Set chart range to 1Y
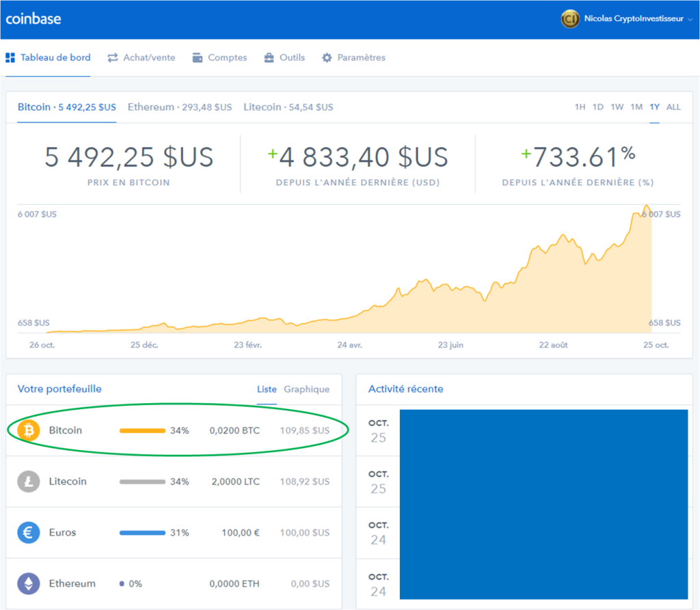This screenshot has height=610, width=700. point(654,107)
